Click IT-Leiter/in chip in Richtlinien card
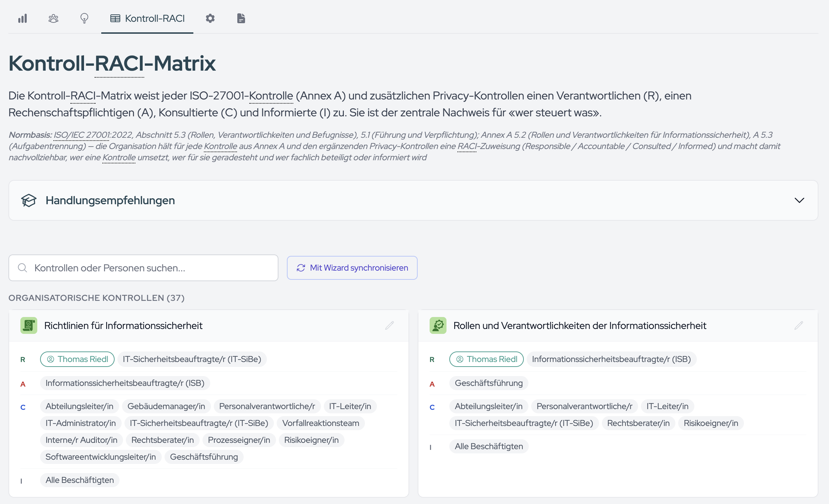The height and width of the screenshot is (504, 829). tap(350, 406)
